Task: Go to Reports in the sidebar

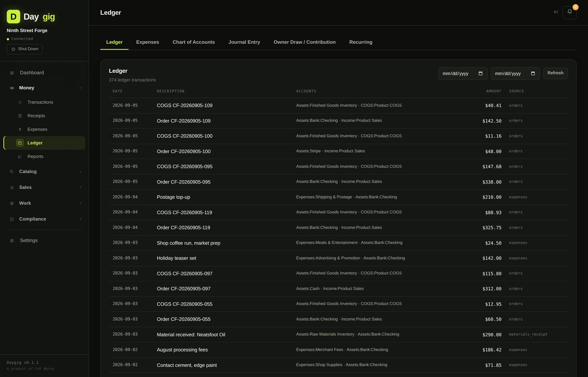Action: pyautogui.click(x=44, y=157)
